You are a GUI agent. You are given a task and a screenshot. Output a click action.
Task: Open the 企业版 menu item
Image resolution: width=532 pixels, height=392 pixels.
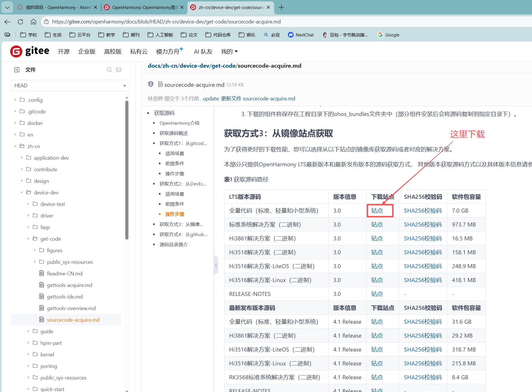pos(87,51)
